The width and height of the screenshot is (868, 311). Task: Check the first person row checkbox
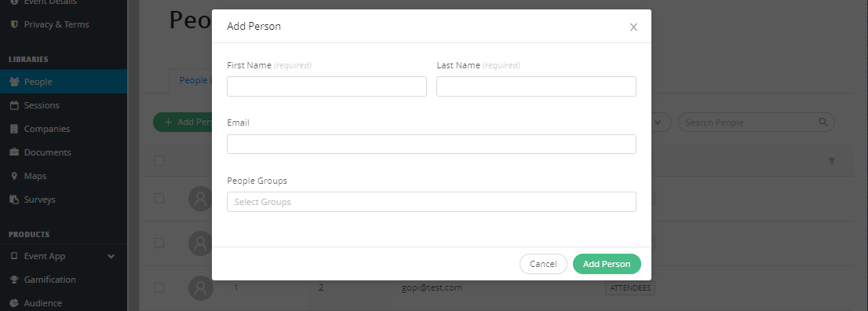pyautogui.click(x=159, y=199)
